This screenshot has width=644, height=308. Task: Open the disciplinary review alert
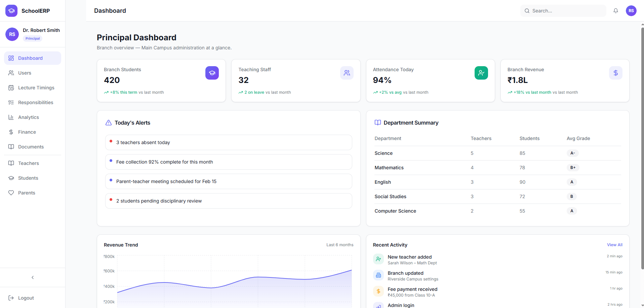click(x=229, y=201)
